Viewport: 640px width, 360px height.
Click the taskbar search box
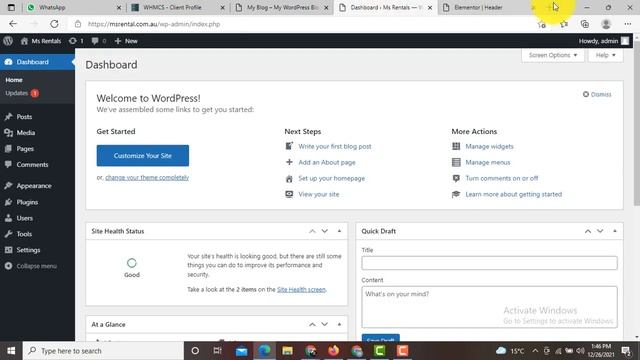point(103,351)
